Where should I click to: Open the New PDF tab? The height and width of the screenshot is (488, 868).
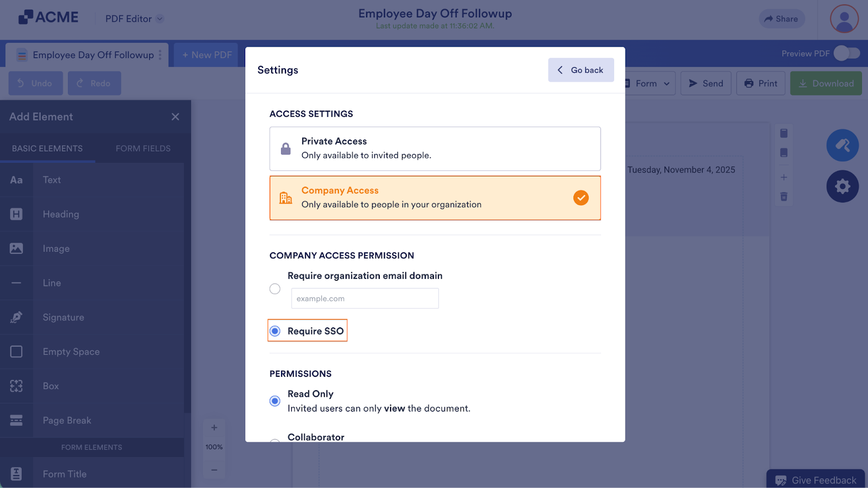(207, 55)
